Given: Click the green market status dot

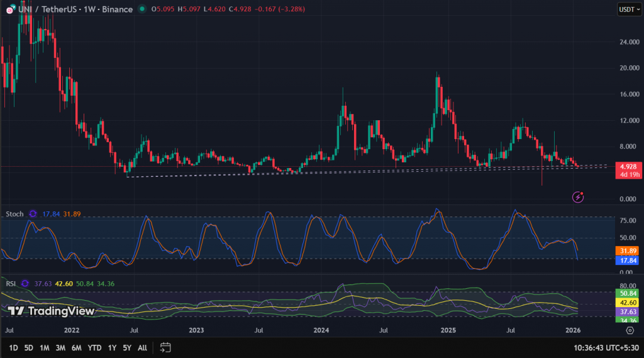Looking at the screenshot, I should [143, 9].
